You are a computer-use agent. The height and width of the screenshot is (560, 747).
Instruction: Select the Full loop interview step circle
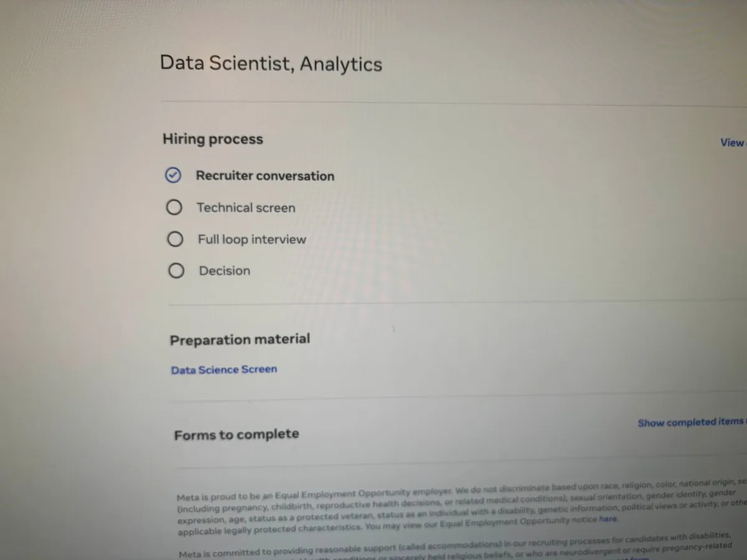(176, 240)
